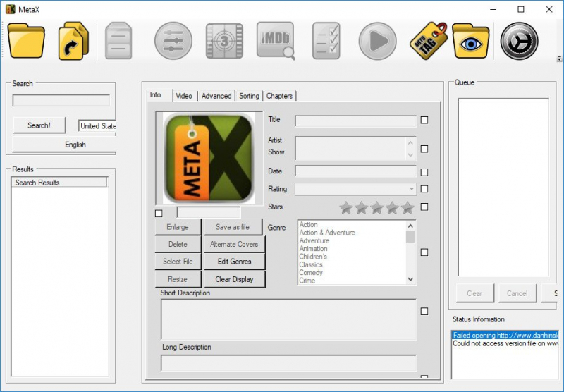Screen dimensions: 564x392
Task: Expand the Rating dropdown
Action: tap(412, 189)
